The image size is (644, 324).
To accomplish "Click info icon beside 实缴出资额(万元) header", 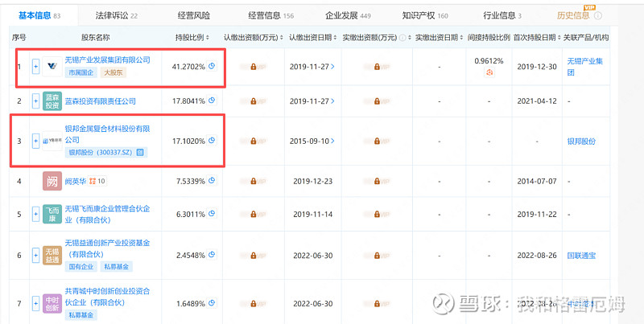I will [x=402, y=38].
